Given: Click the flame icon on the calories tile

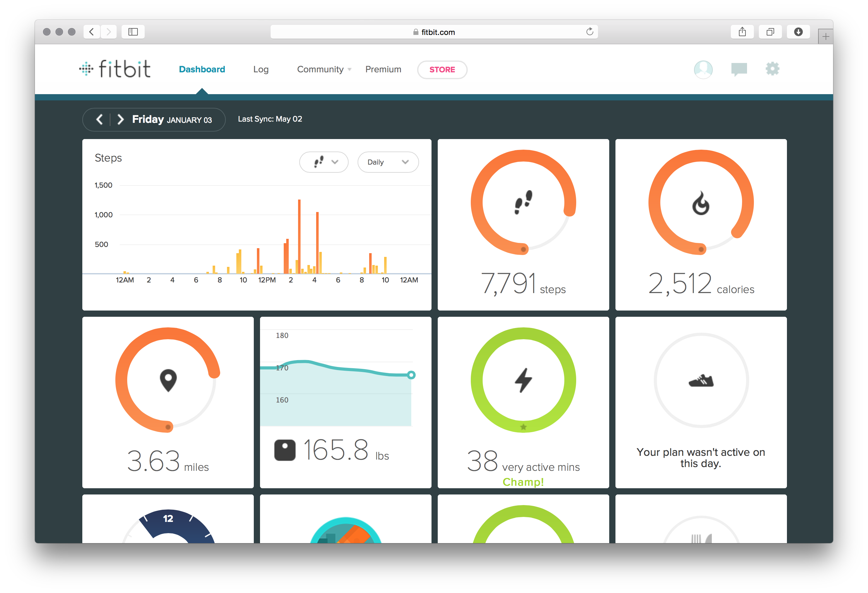Looking at the screenshot, I should (700, 204).
